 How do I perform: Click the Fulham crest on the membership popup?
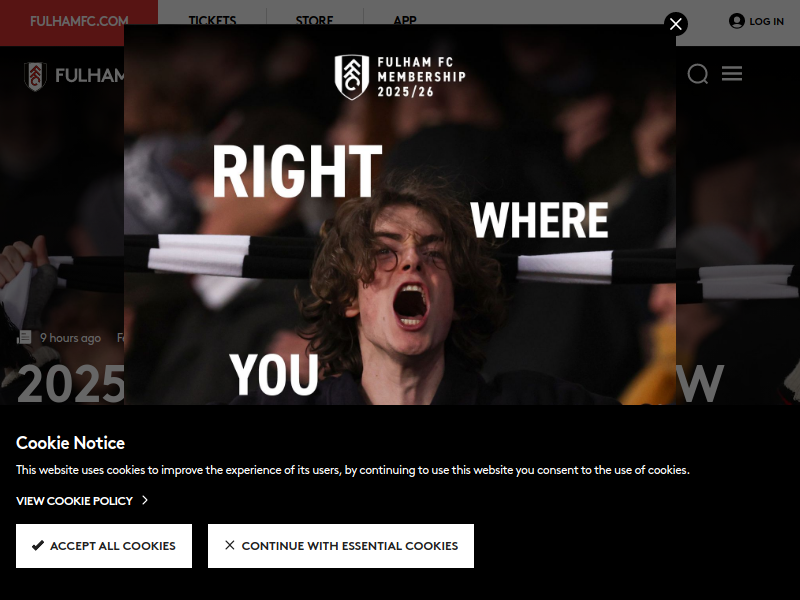tap(352, 77)
